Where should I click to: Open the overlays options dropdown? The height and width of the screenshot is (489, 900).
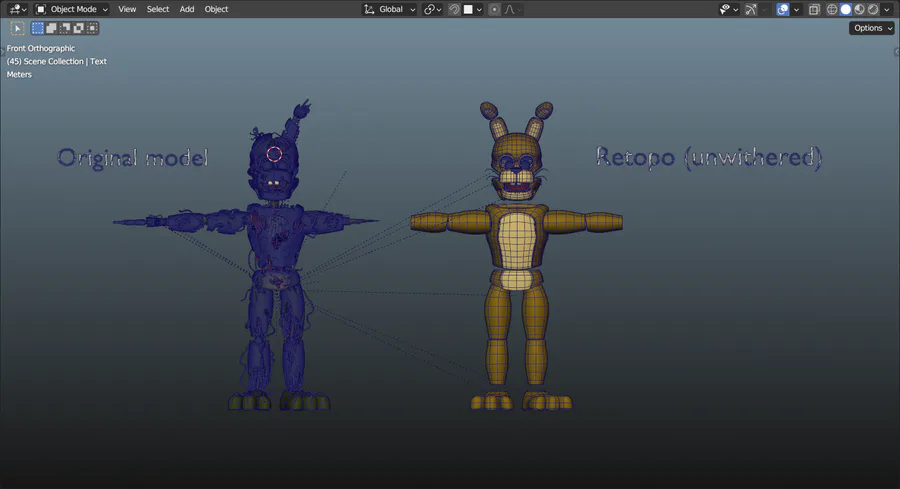click(x=796, y=9)
